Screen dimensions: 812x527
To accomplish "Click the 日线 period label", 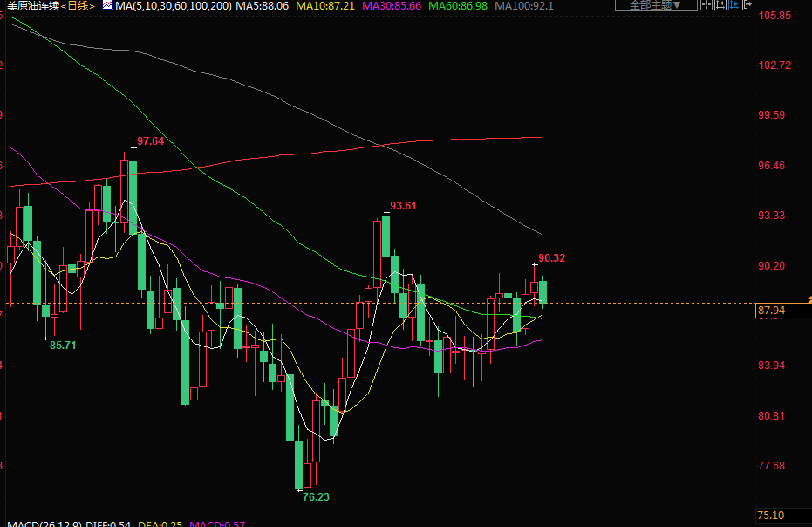I will (x=78, y=5).
